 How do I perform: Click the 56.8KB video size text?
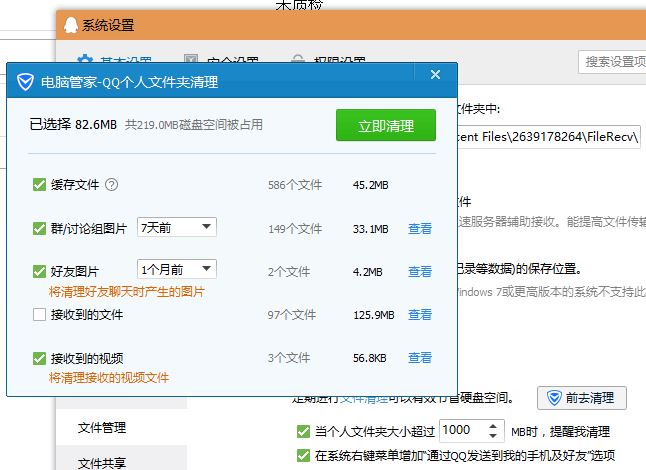[370, 358]
